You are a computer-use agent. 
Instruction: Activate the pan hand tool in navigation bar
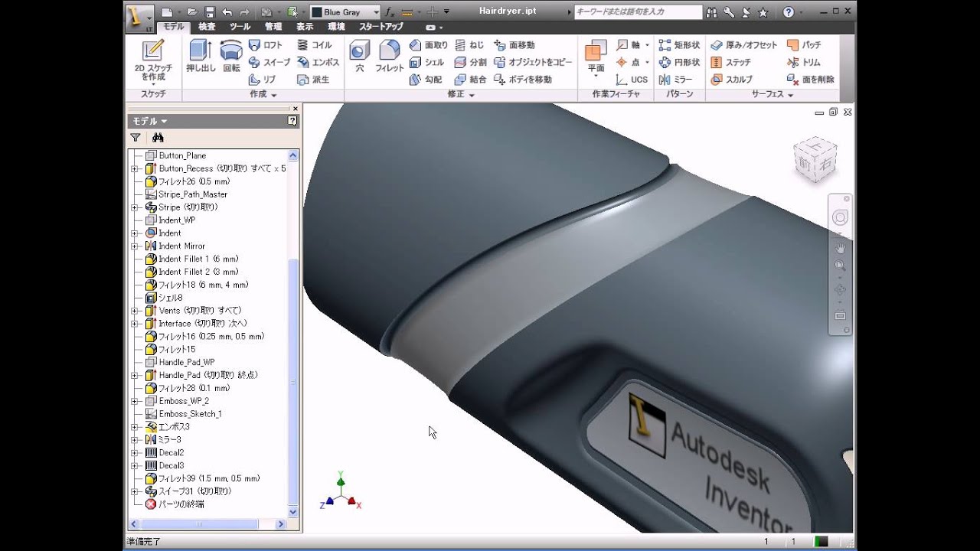[840, 247]
